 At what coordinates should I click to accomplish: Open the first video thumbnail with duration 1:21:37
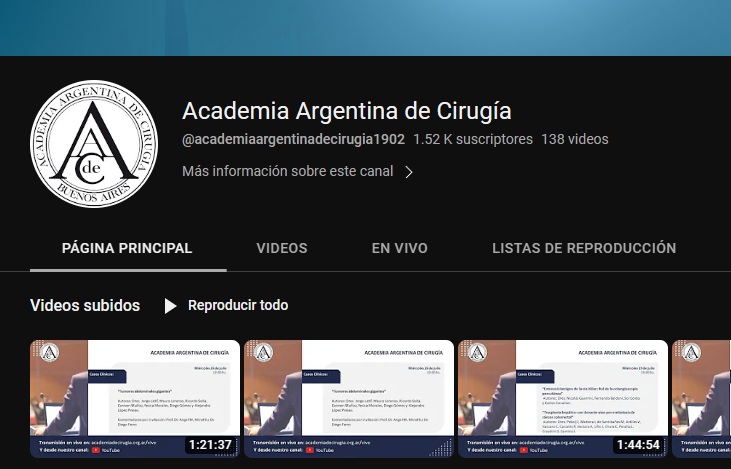pyautogui.click(x=135, y=399)
